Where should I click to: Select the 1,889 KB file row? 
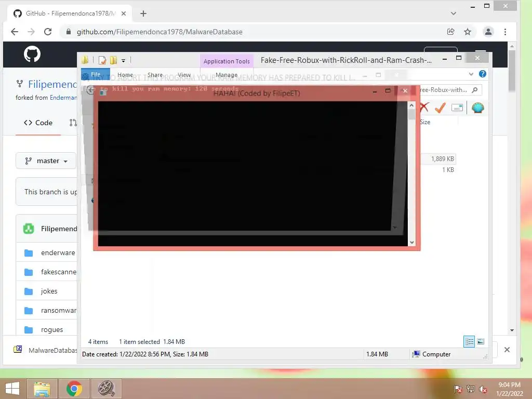point(437,159)
